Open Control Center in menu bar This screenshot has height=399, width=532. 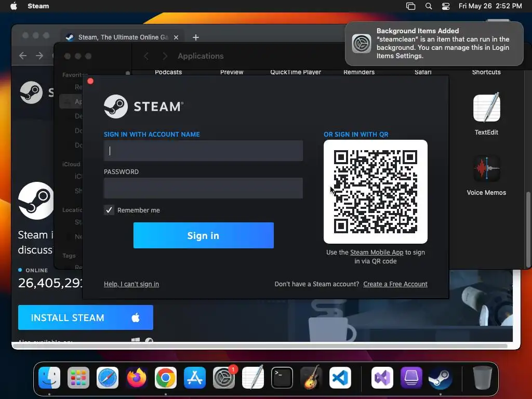click(x=445, y=6)
